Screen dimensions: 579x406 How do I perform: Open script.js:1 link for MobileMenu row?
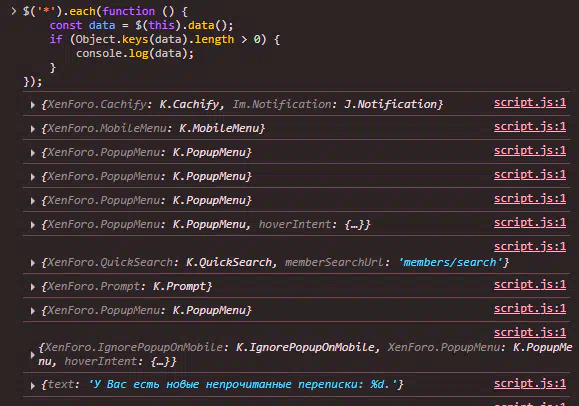click(x=530, y=127)
